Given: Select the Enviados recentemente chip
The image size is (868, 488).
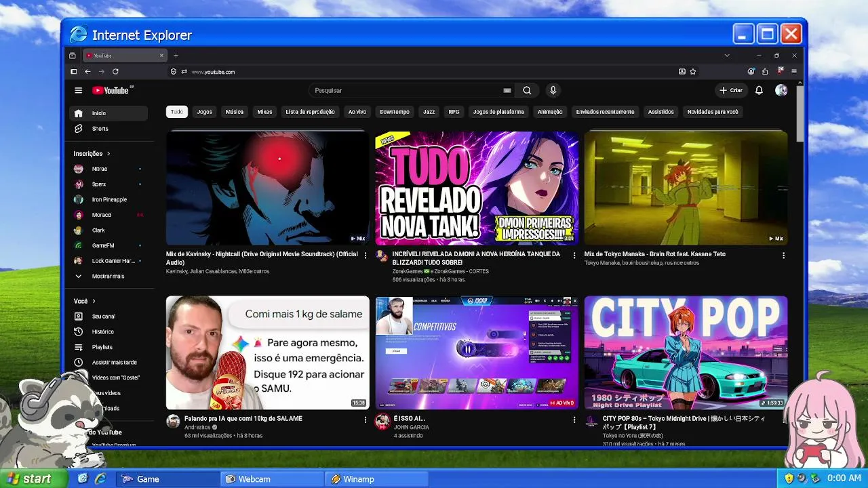Looking at the screenshot, I should click(606, 112).
